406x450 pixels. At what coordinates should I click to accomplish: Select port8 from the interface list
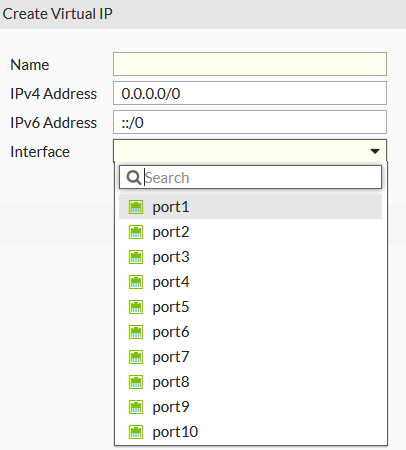tap(250, 382)
